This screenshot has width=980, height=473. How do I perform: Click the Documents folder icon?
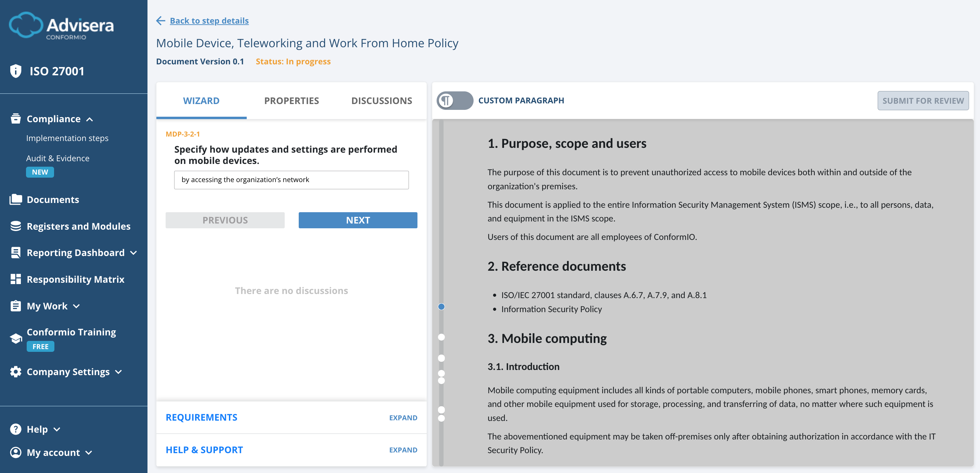(x=16, y=200)
